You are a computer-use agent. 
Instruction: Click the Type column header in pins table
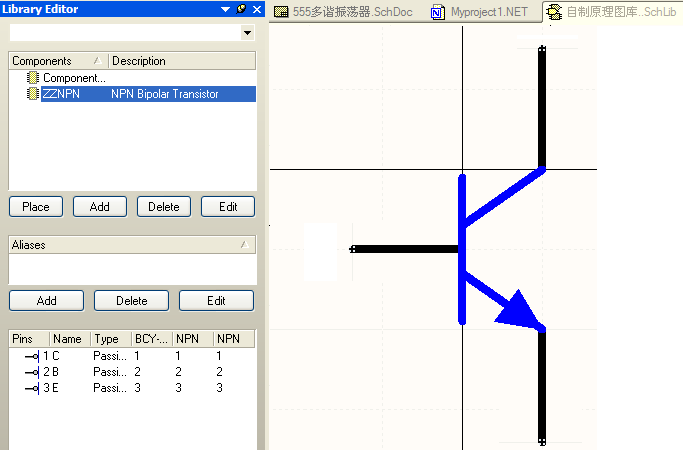point(111,339)
